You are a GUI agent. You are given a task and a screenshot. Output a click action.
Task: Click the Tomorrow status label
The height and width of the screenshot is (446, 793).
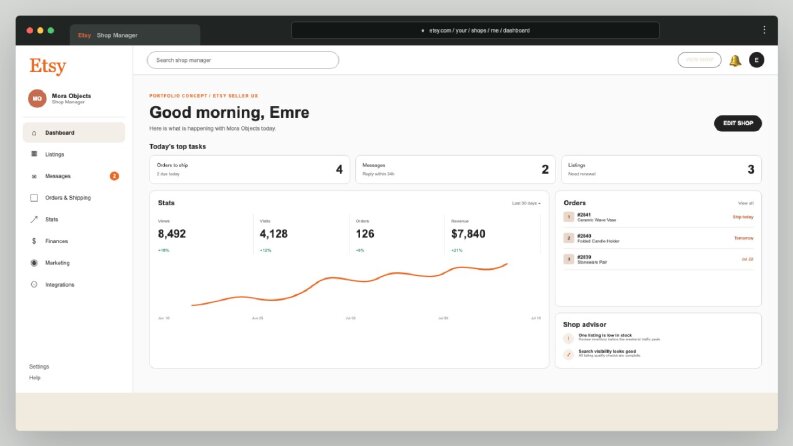coord(744,238)
